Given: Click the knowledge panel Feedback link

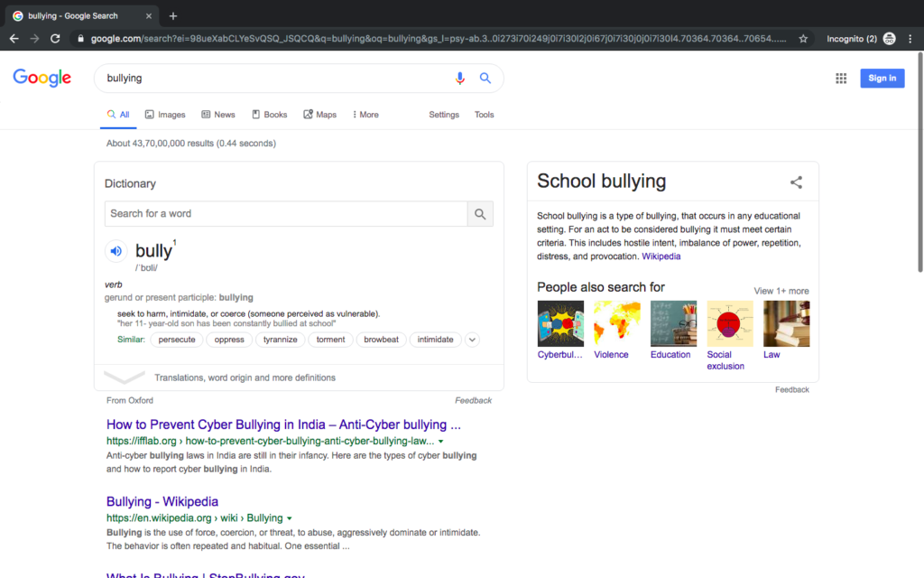Looking at the screenshot, I should [792, 390].
